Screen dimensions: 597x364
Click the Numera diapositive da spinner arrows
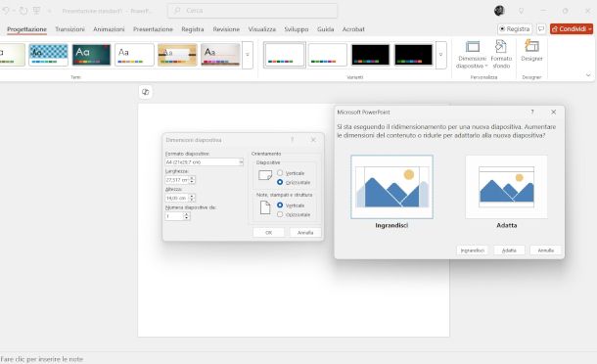[187, 216]
